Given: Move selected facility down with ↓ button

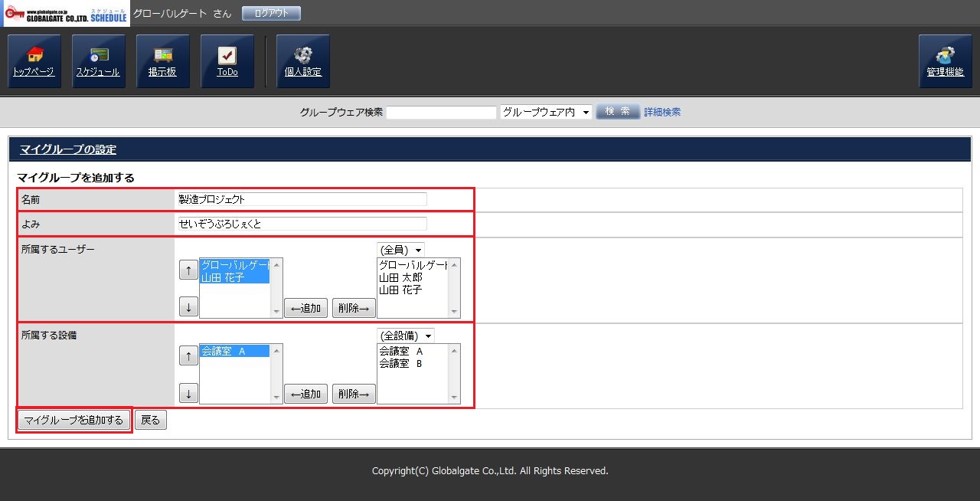Looking at the screenshot, I should (x=188, y=394).
